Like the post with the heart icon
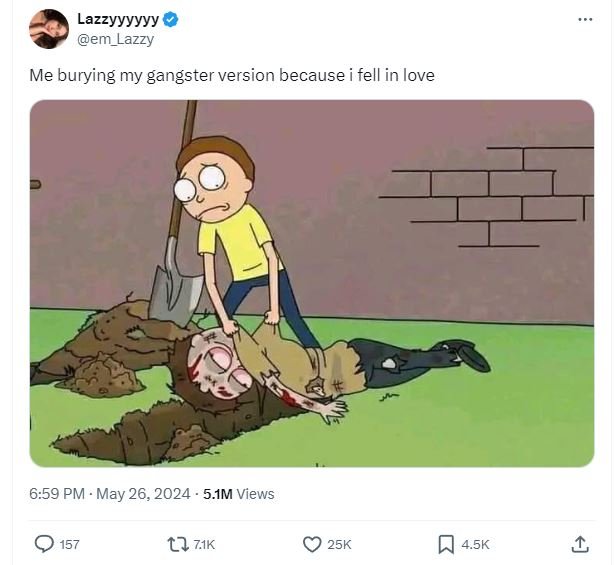Viewport: 616px width, 565px height. [311, 544]
